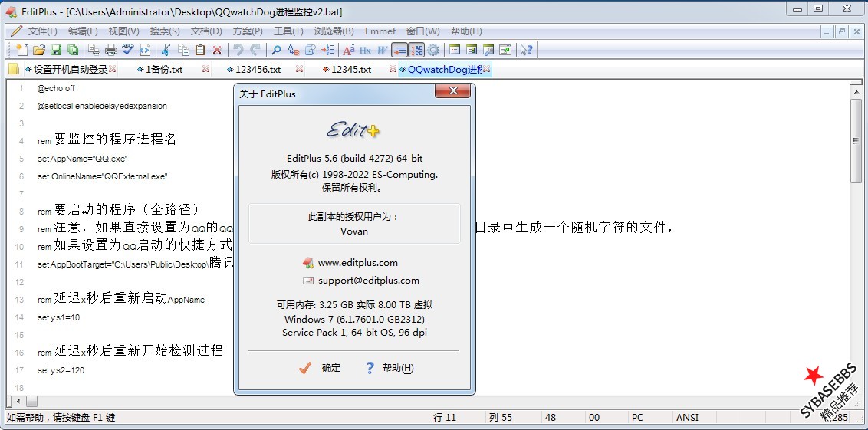
Task: Toggle the W Word Wrap icon
Action: click(x=383, y=50)
